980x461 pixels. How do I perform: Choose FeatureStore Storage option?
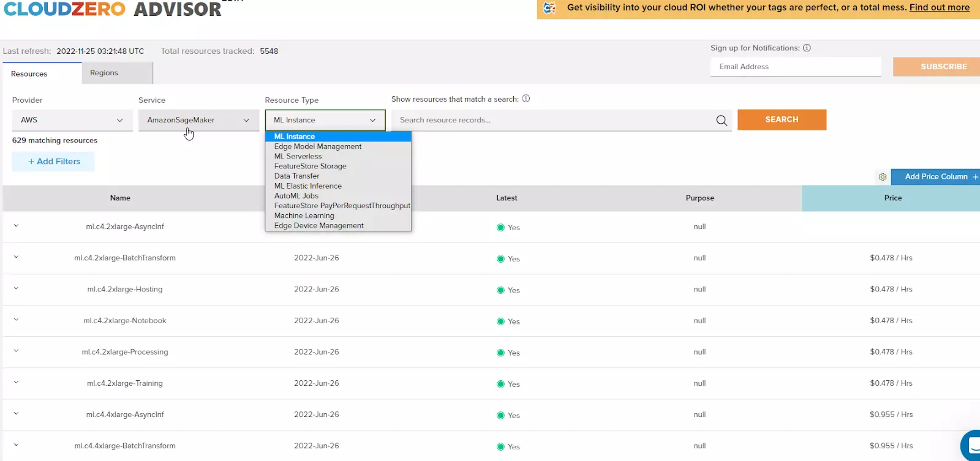338,166
